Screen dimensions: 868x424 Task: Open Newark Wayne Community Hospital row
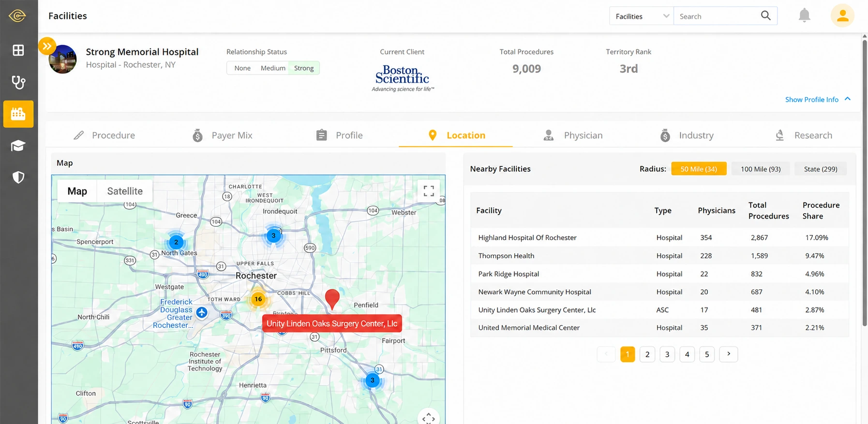659,292
